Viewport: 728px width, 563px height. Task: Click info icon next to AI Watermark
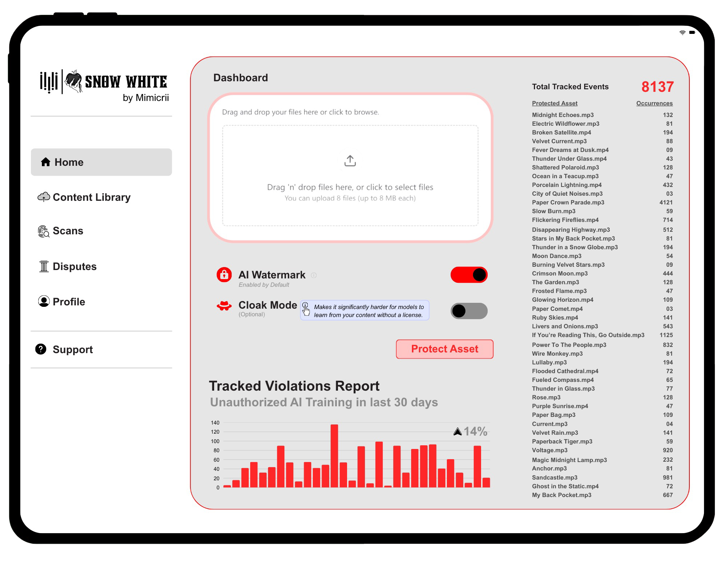point(314,275)
